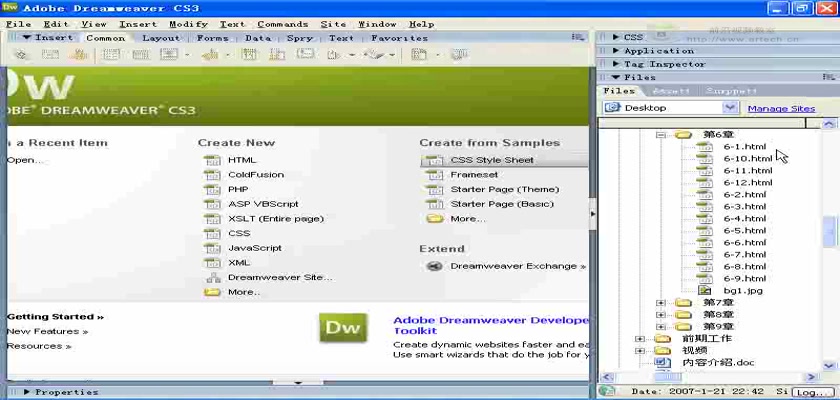840x400 pixels.
Task: Expand the CSS panel group
Action: coord(616,37)
